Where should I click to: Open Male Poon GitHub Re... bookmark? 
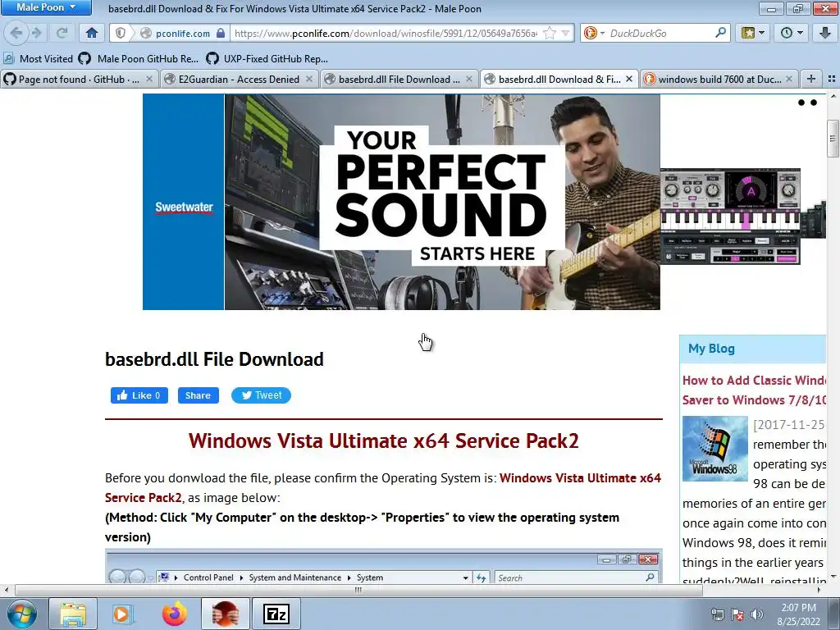138,59
